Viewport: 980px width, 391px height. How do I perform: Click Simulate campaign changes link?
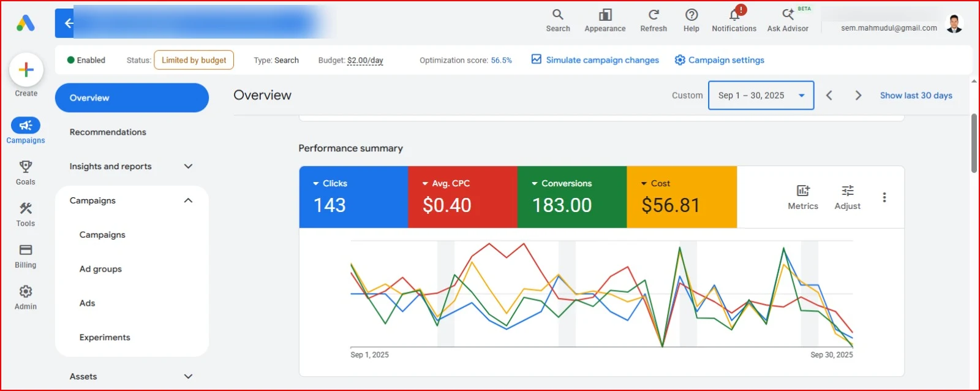coord(595,60)
